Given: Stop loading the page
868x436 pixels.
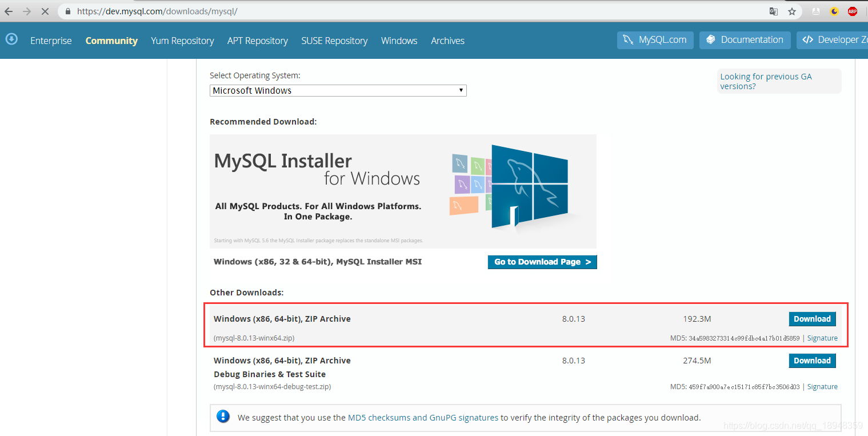Looking at the screenshot, I should coord(45,11).
